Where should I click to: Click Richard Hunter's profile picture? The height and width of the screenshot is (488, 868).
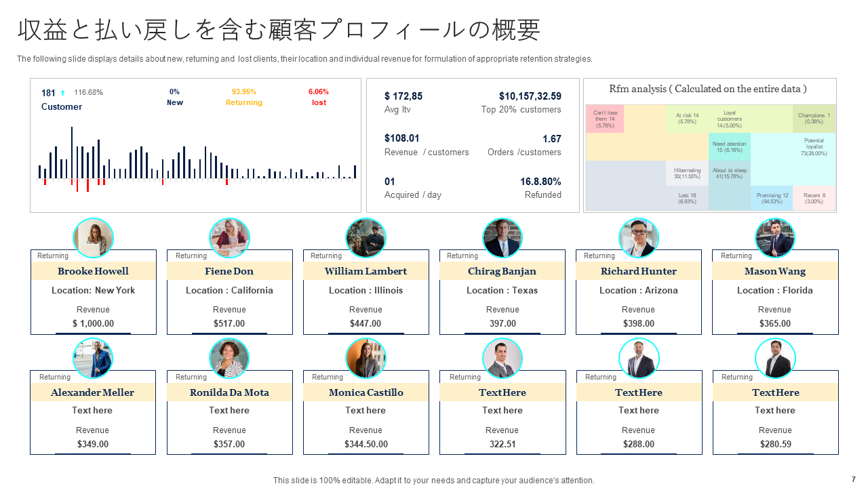(x=639, y=238)
